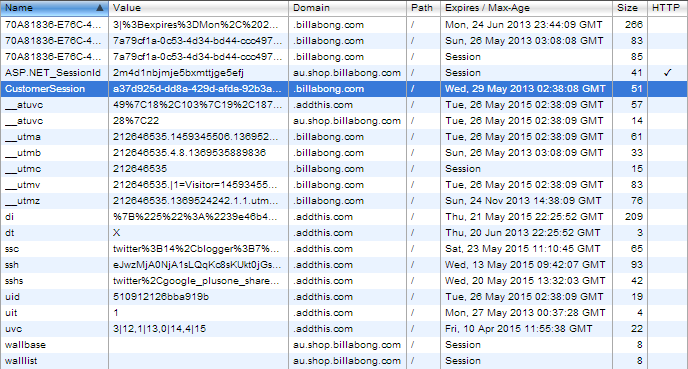Click the expiry Wed, 13 May 2015 09:42:07 GMT
Viewport: 688px width, 369px height.
[x=525, y=265]
